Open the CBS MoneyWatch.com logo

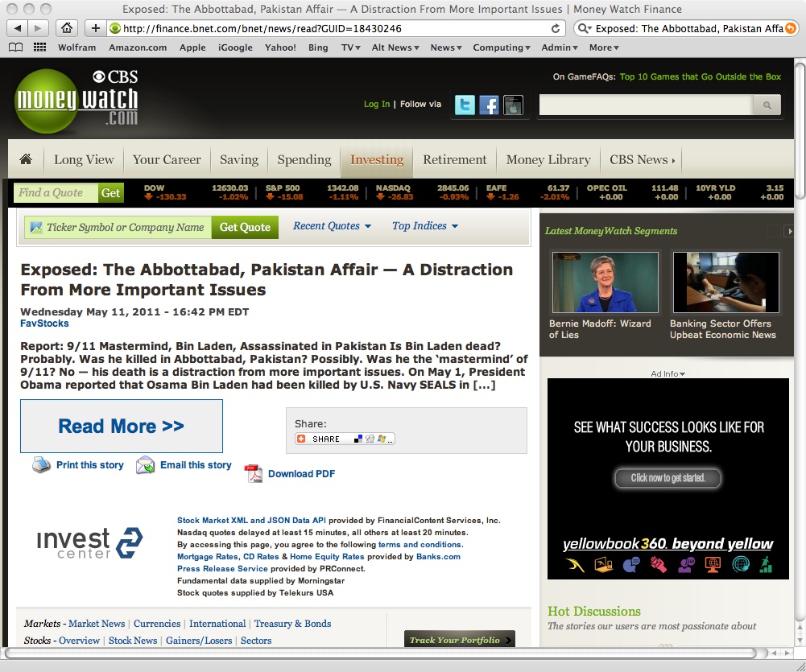tap(77, 100)
